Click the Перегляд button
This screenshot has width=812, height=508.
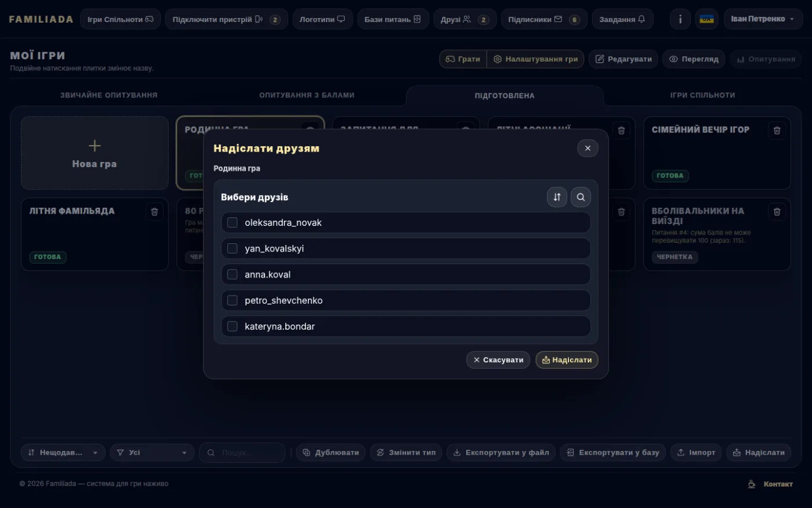[x=694, y=59]
